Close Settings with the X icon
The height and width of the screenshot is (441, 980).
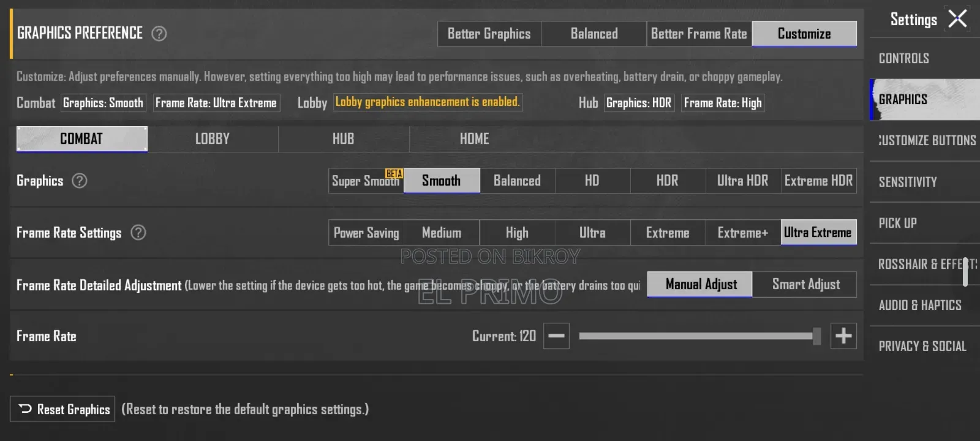[957, 19]
